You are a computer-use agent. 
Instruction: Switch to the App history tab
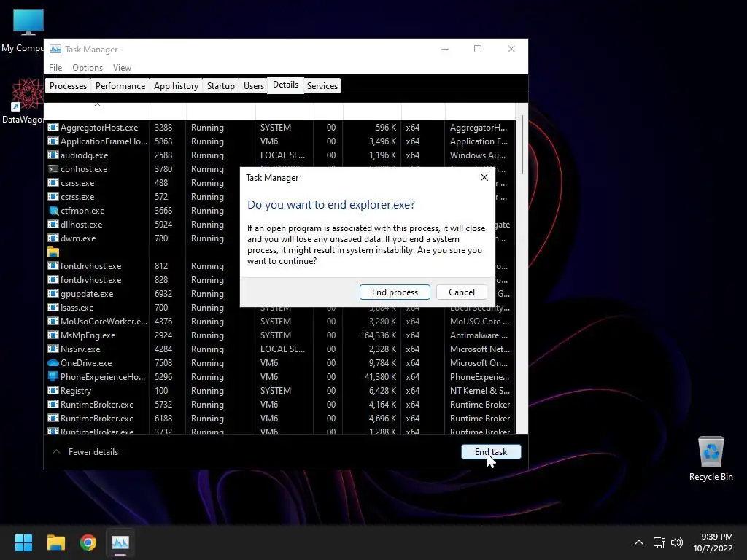176,86
